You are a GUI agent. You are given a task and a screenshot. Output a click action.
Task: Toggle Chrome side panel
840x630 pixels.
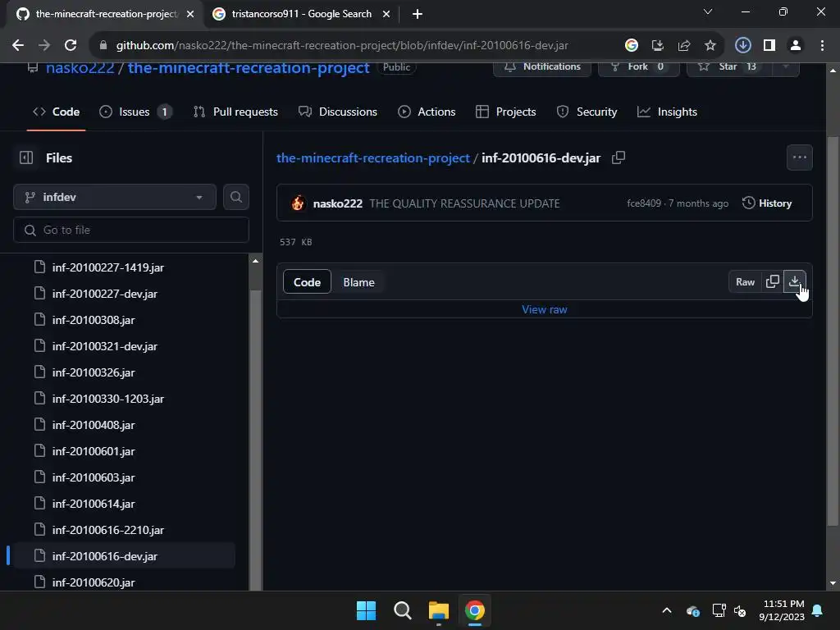click(x=769, y=46)
